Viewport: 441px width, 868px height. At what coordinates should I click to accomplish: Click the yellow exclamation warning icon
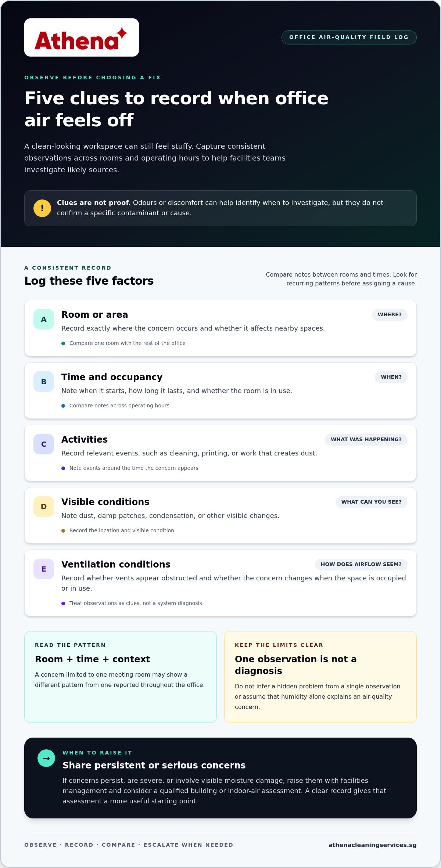coord(42,208)
